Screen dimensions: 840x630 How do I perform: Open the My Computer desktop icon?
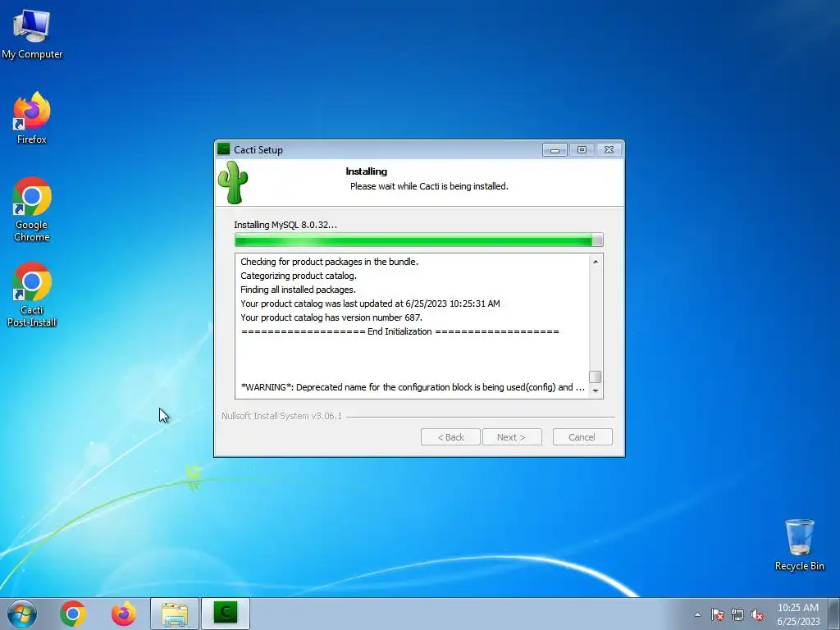pos(32,34)
